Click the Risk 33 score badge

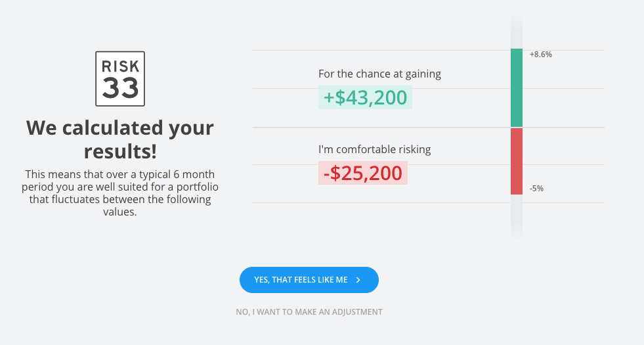pos(120,79)
